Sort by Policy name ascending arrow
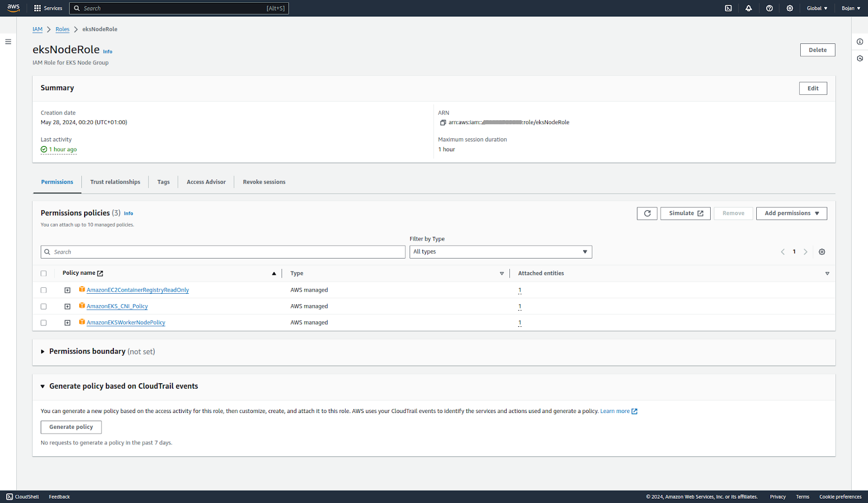The height and width of the screenshot is (503, 868). point(274,274)
